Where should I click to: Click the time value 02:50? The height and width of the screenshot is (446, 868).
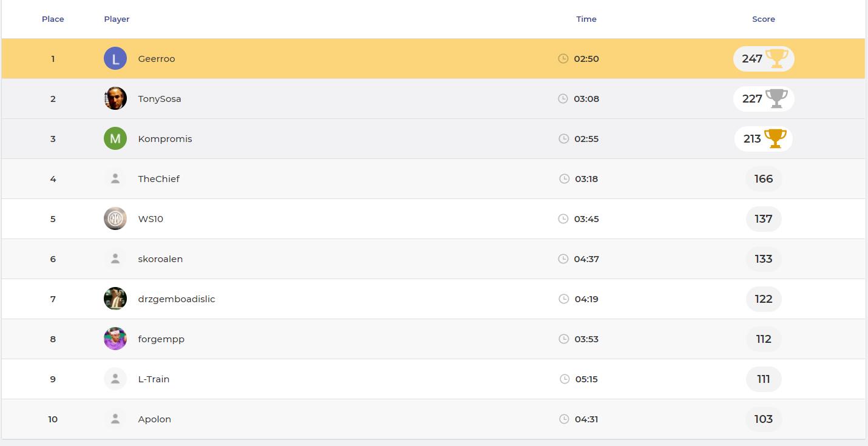pyautogui.click(x=586, y=59)
